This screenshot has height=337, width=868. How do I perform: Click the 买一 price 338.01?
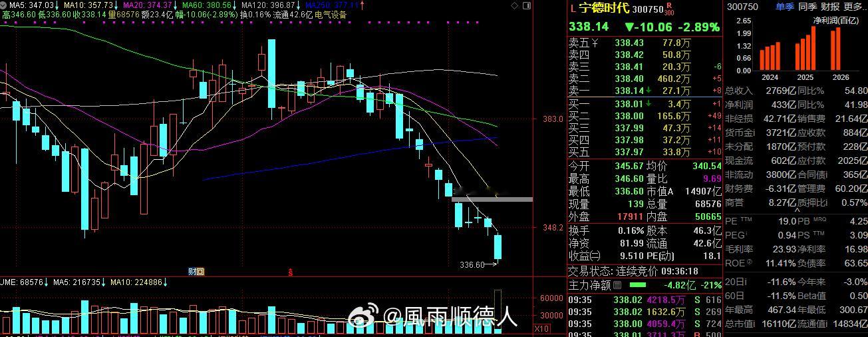point(629,104)
